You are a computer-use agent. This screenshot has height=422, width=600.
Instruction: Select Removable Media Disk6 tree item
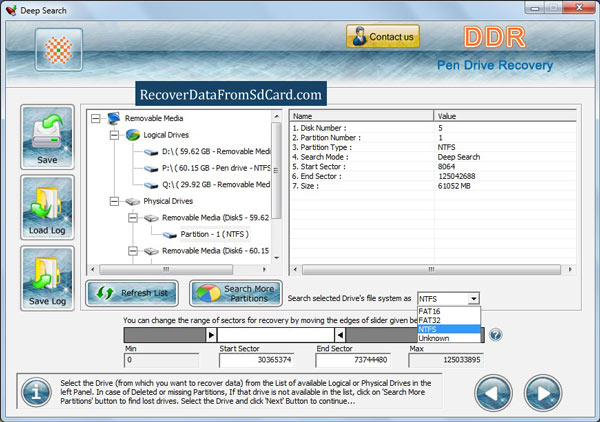click(215, 251)
